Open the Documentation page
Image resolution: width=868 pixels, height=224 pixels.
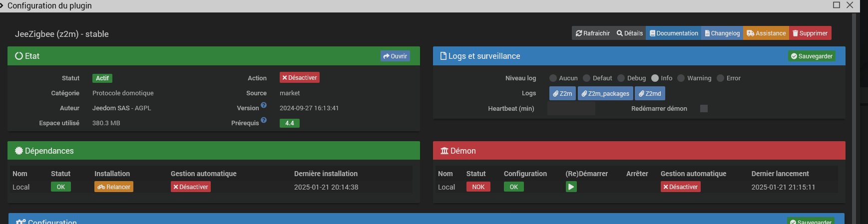coord(674,33)
